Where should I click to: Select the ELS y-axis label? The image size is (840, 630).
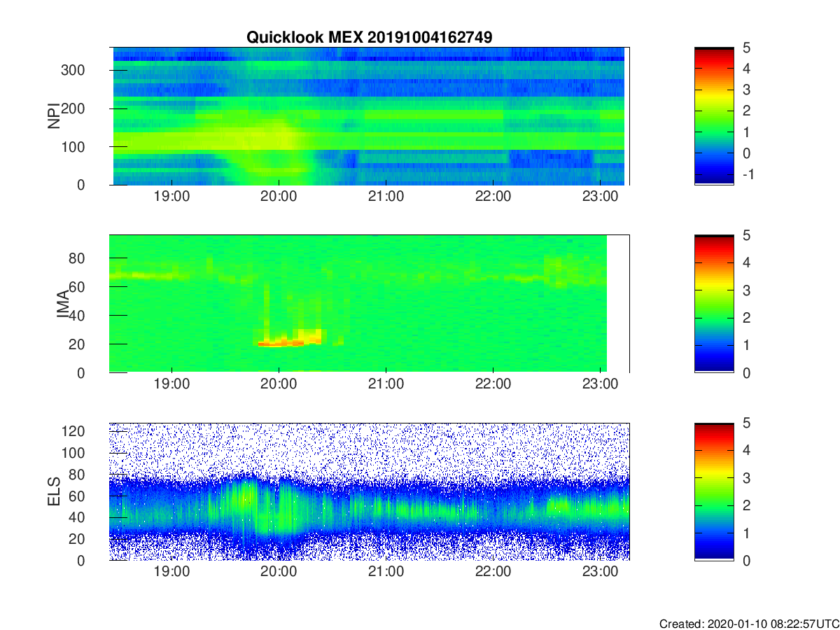53,491
